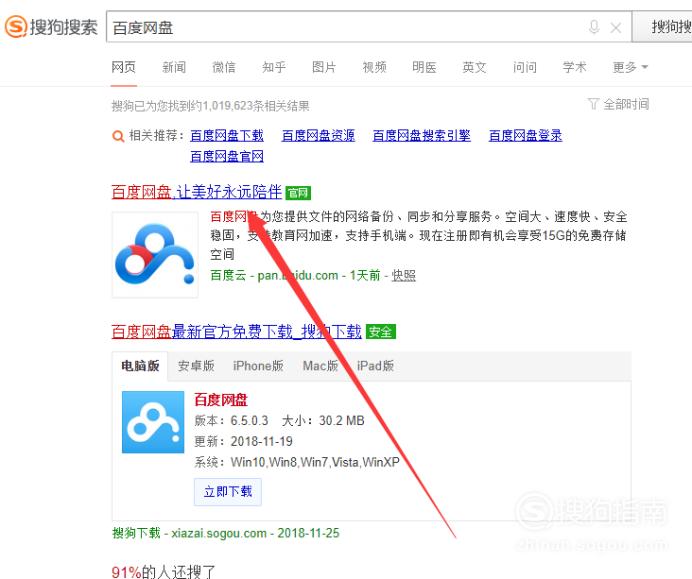
Task: Select the 安卓版 download tab
Action: tap(196, 366)
